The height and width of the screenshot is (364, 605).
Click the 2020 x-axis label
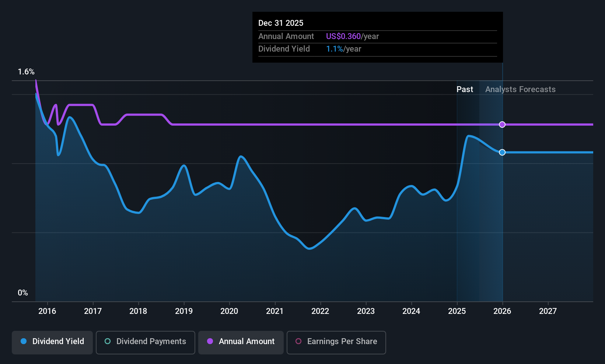(229, 311)
